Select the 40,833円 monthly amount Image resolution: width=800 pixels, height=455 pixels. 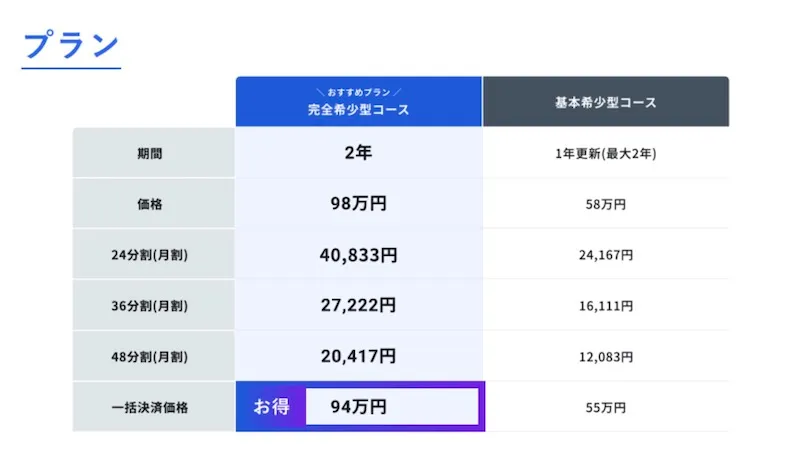(x=358, y=255)
